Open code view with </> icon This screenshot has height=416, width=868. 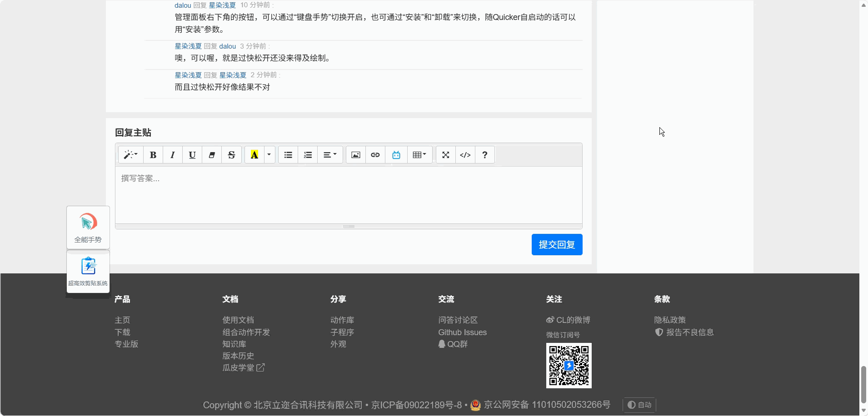(465, 155)
